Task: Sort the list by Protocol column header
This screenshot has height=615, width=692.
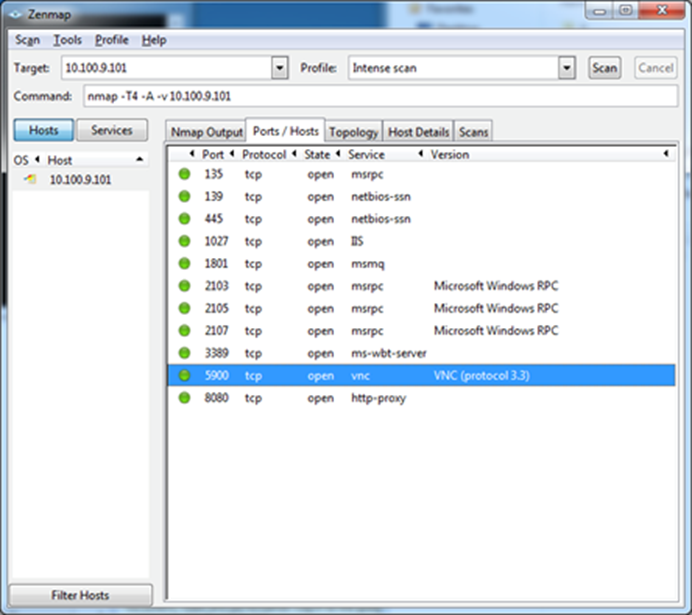Action: tap(264, 154)
